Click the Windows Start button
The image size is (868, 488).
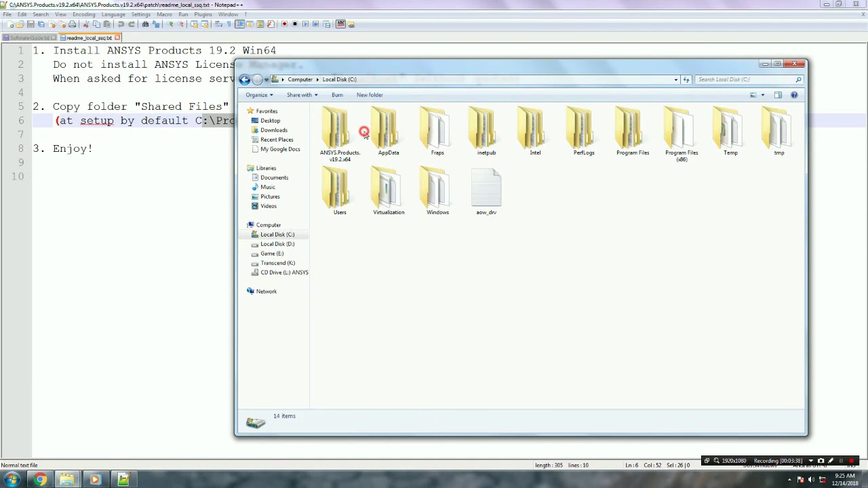[12, 480]
